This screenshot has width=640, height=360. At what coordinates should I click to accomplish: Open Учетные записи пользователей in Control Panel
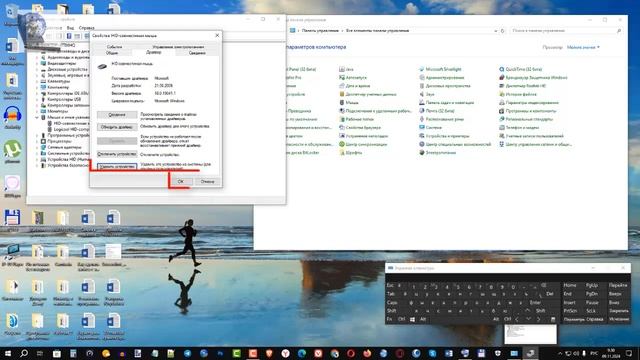(531, 136)
